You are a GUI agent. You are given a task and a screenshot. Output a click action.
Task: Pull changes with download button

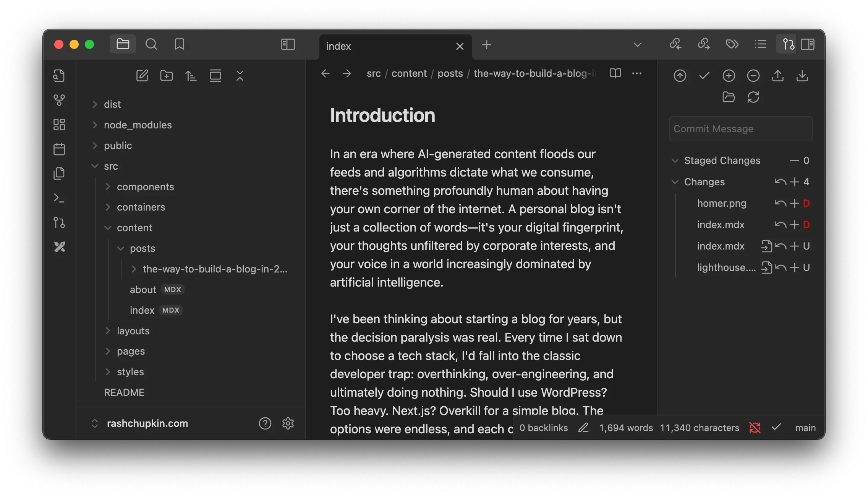(x=802, y=76)
